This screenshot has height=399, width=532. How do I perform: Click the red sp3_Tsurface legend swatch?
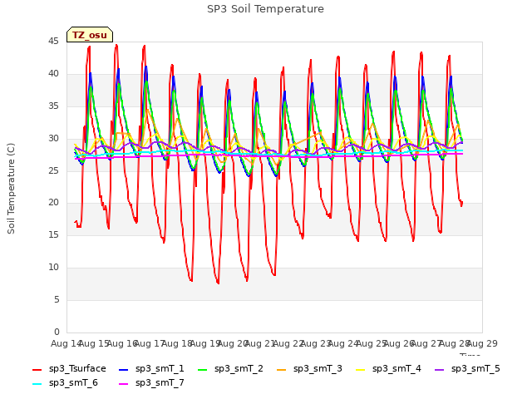37,369
